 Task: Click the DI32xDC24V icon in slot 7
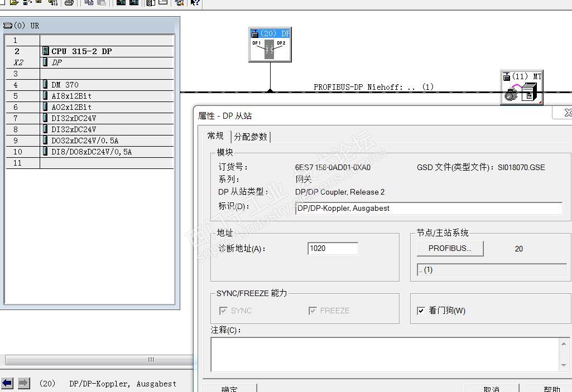45,118
